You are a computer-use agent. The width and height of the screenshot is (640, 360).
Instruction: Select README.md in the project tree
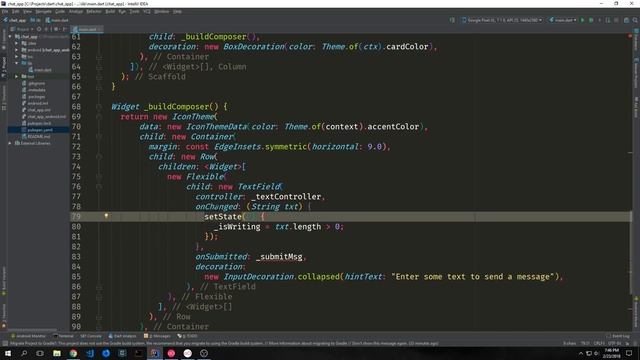[x=36, y=136]
